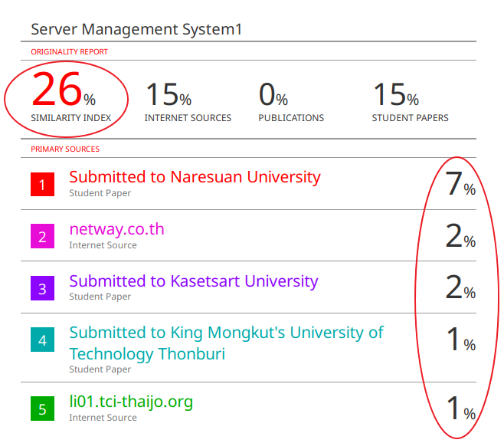The width and height of the screenshot is (504, 443).
Task: Click Student Paper under Technology Thonburi
Action: coord(100,369)
